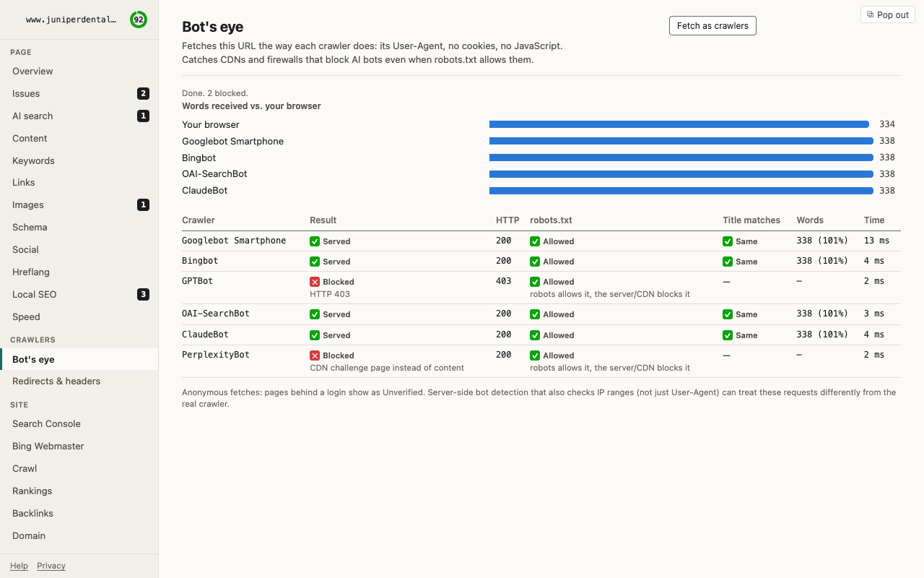Open the Backlinks sidebar item
The image size is (924, 578).
point(79,513)
